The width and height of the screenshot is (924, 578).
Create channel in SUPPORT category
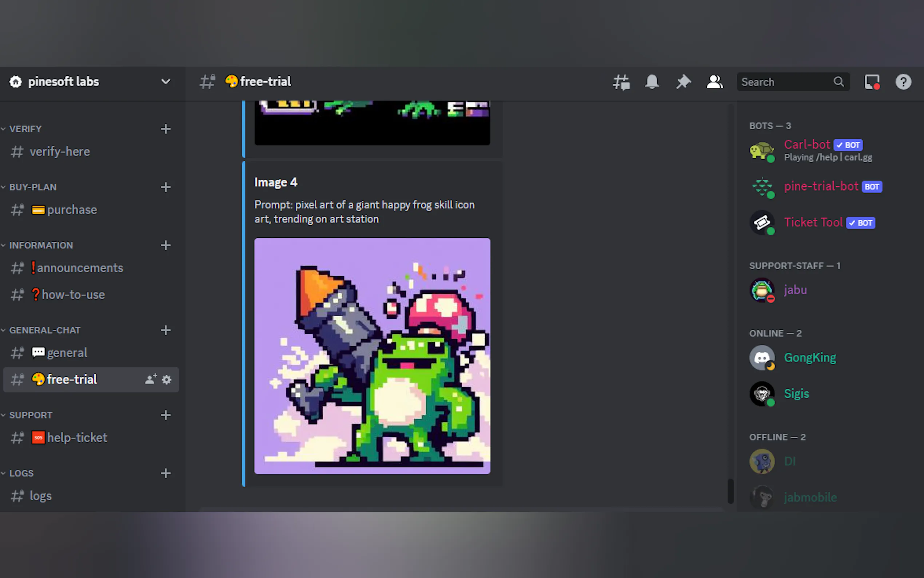click(166, 415)
